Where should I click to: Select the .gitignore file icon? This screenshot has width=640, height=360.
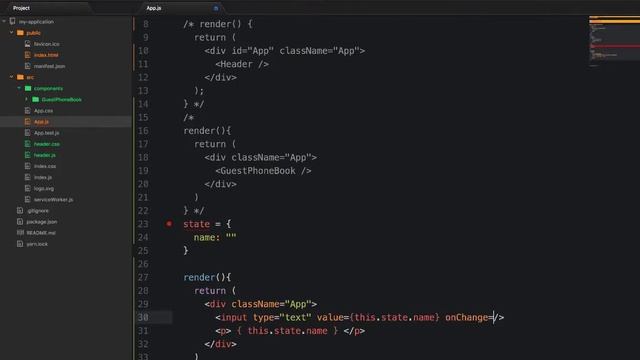click(x=20, y=211)
